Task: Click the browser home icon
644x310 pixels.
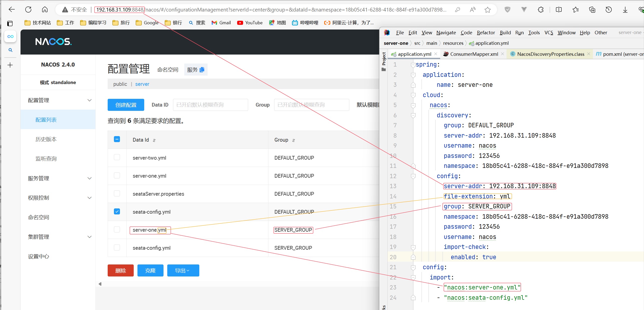Action: [45, 10]
